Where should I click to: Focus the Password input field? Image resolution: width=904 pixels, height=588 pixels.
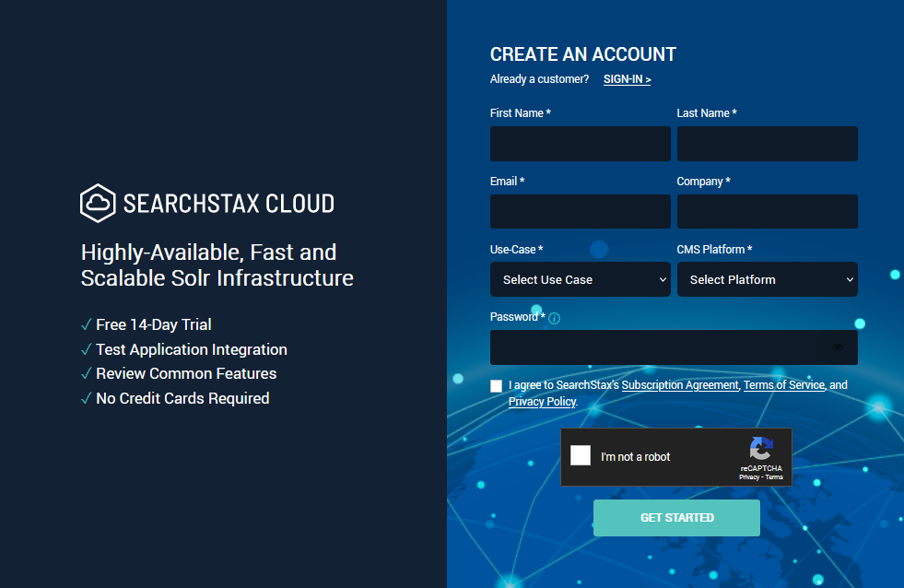[674, 347]
